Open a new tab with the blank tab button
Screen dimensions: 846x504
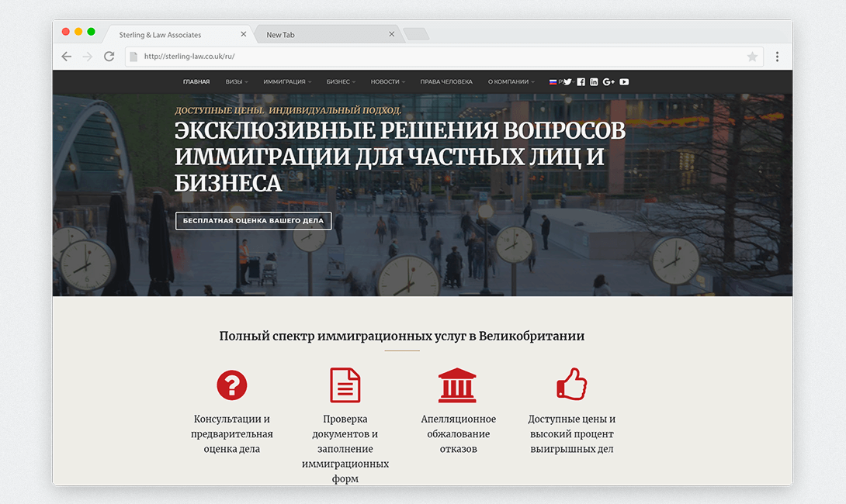(416, 34)
